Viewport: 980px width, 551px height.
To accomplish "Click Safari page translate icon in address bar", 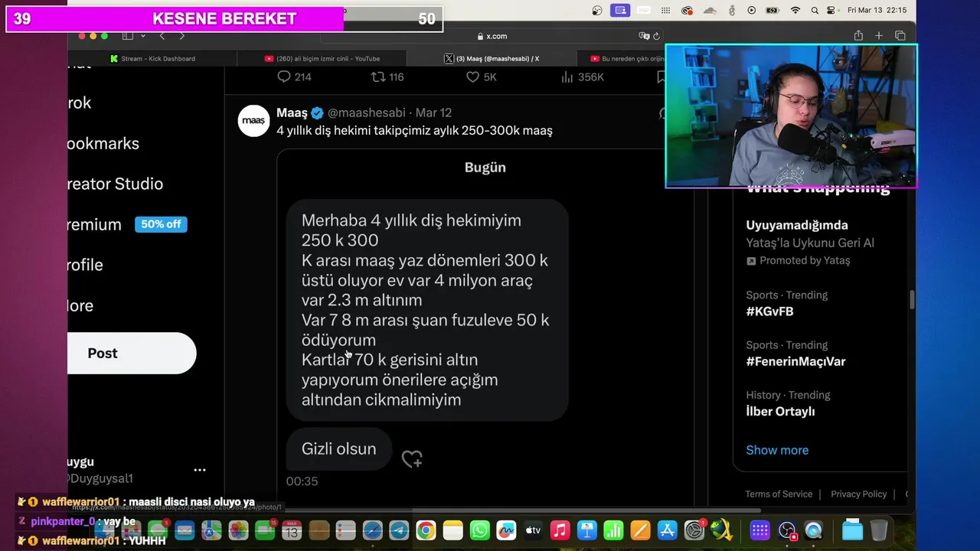I will coord(644,36).
